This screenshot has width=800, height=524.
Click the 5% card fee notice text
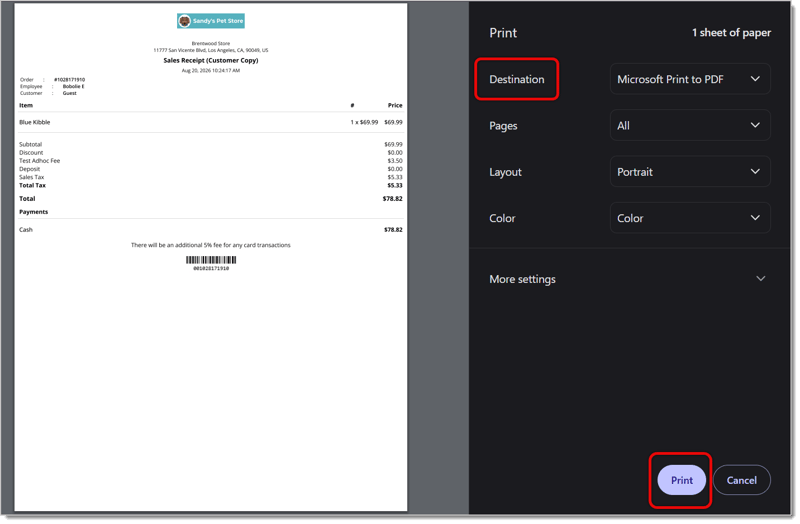(x=212, y=246)
